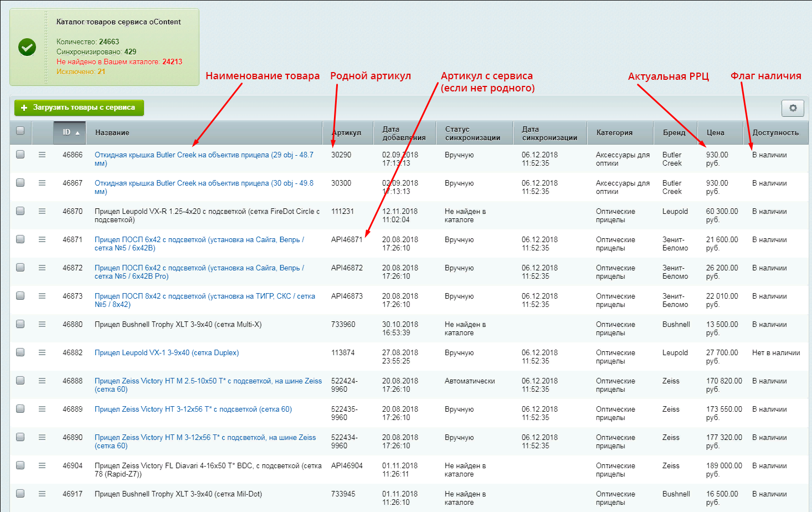Screen dimensions: 812x512
Task: Open Zeiss Victory HT M 3-12x56 link
Action: click(x=205, y=442)
